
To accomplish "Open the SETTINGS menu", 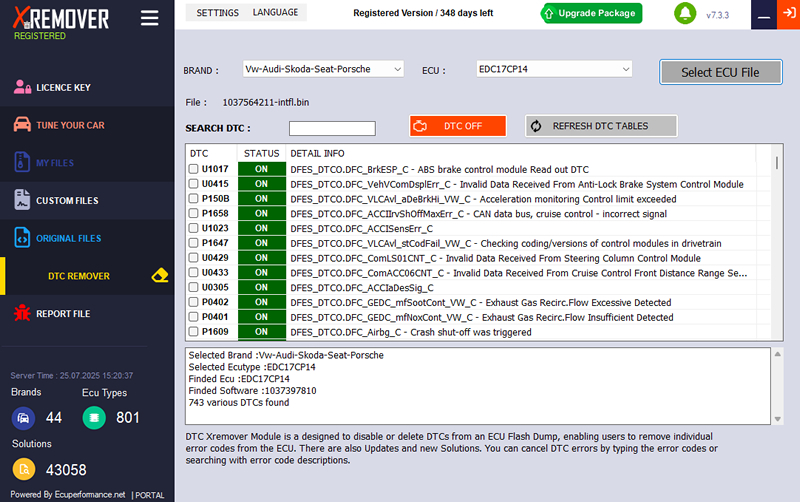I will click(x=217, y=13).
